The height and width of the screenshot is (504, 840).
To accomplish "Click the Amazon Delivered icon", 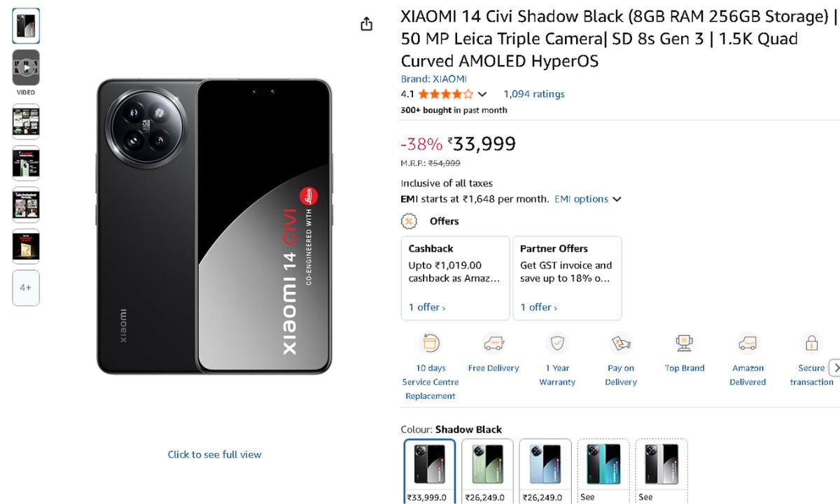I will (x=748, y=344).
